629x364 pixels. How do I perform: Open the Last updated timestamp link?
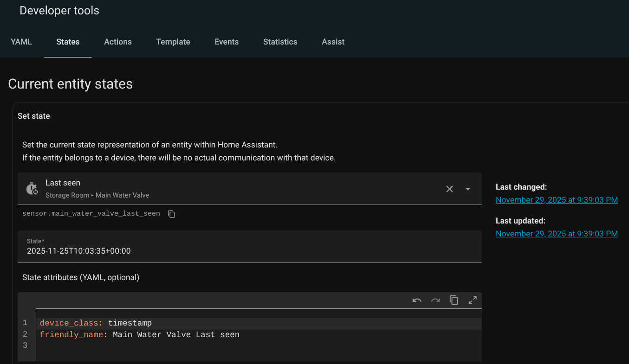point(557,234)
